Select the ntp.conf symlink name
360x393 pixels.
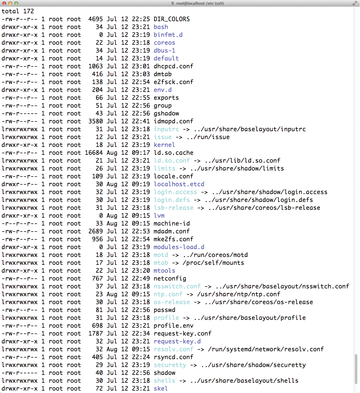pos(168,294)
